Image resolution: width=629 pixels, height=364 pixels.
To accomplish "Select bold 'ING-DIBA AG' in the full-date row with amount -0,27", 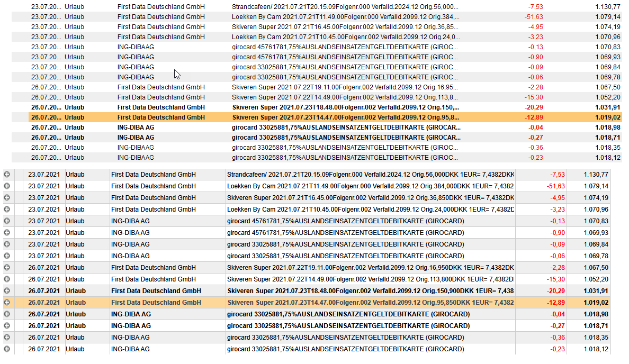I will point(131,325).
